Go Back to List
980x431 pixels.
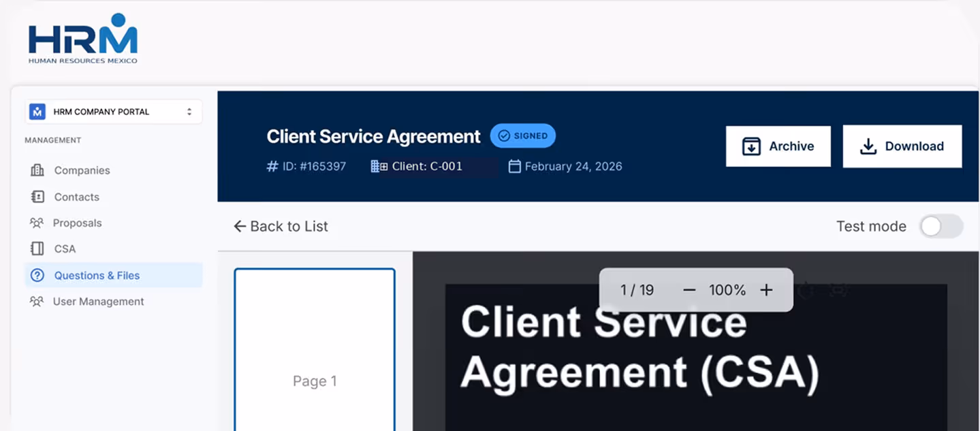(x=281, y=226)
